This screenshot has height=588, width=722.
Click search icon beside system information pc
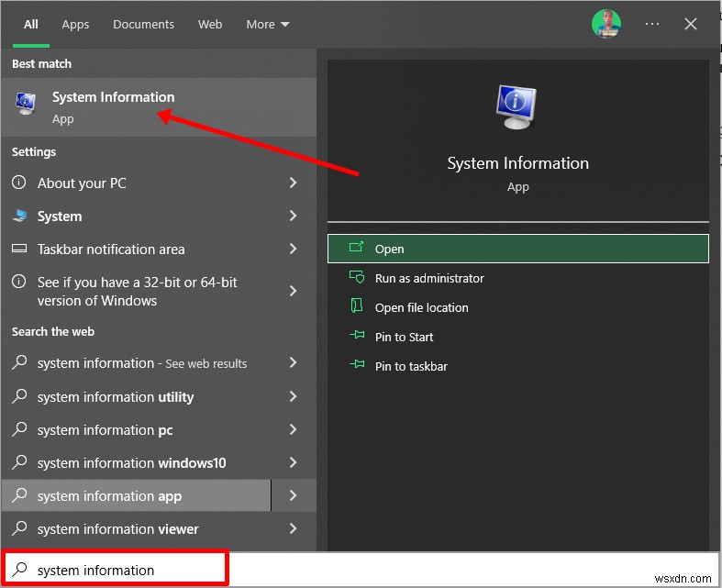(19, 428)
